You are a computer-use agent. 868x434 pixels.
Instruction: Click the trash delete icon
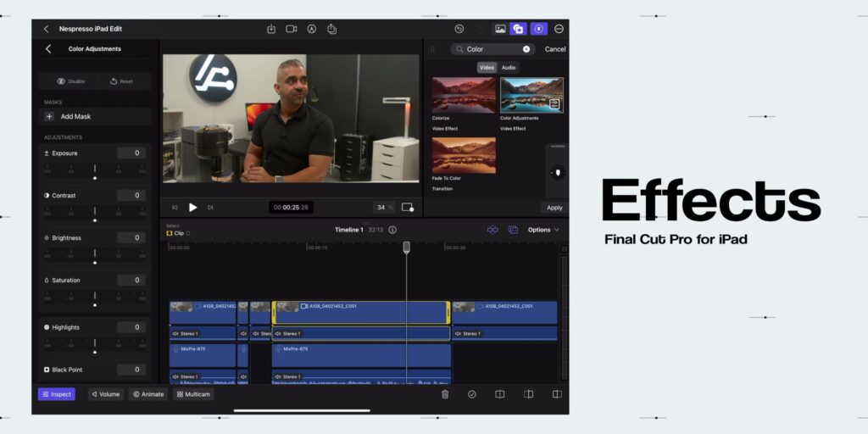click(x=444, y=394)
